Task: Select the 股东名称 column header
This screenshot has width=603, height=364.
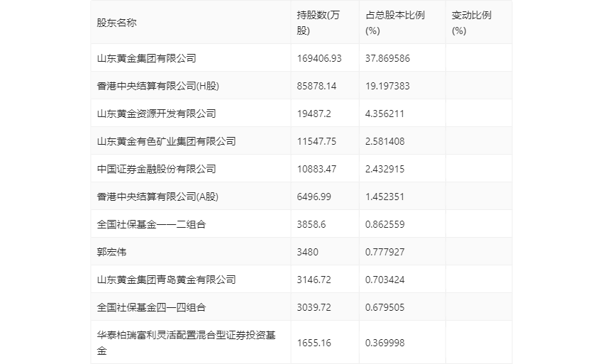Action: [116, 23]
